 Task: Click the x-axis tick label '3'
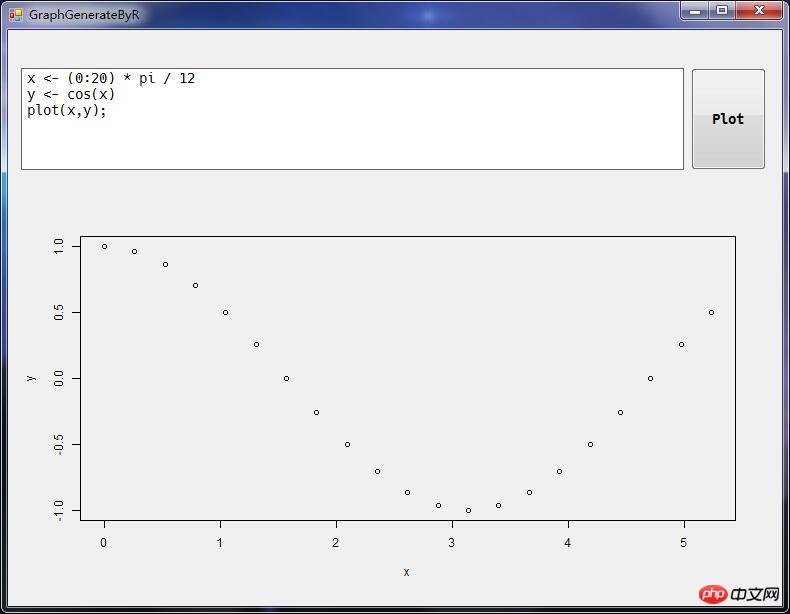coord(451,543)
